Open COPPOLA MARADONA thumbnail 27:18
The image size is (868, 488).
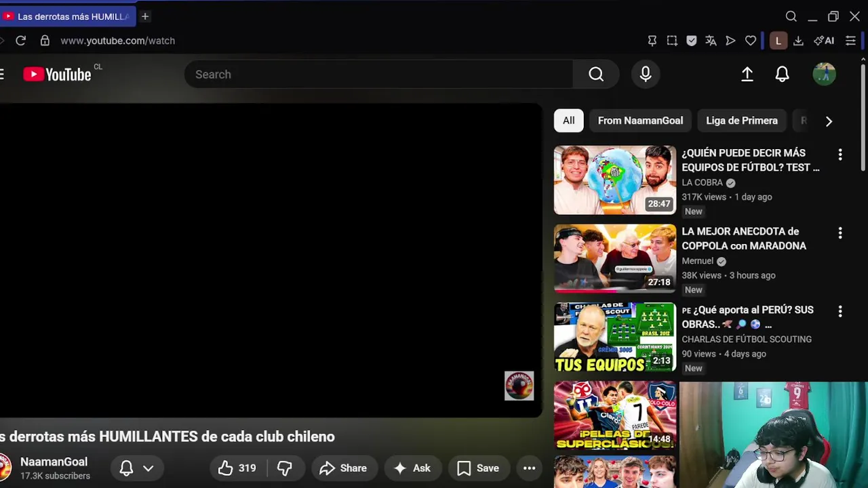(615, 259)
